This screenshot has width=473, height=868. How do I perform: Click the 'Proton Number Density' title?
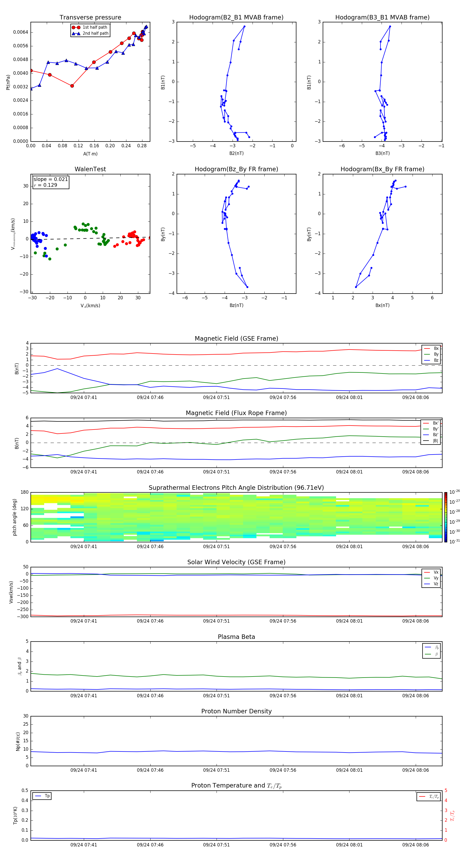click(236, 711)
